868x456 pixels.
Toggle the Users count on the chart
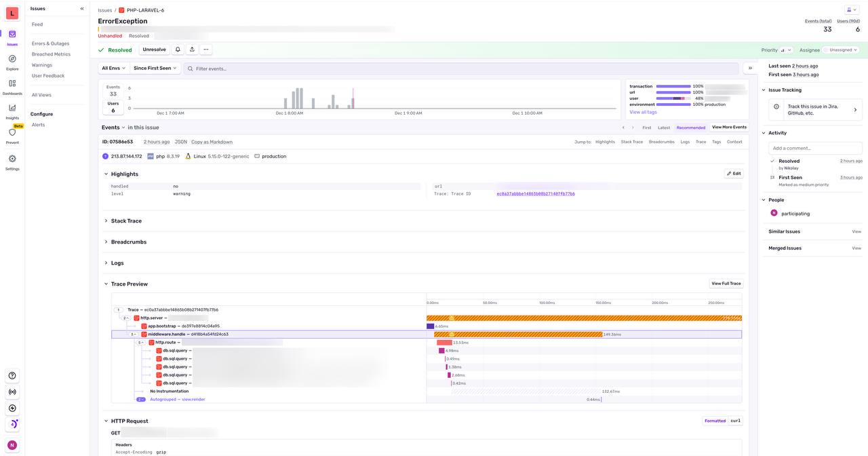pos(113,107)
